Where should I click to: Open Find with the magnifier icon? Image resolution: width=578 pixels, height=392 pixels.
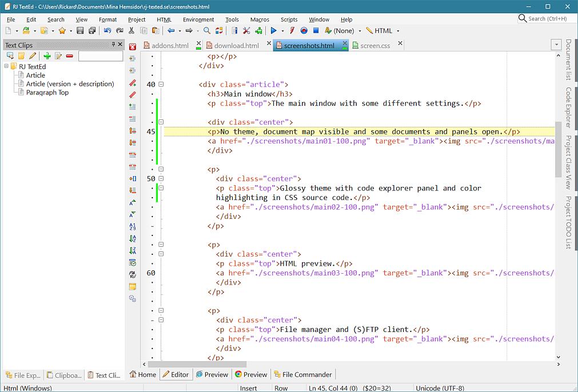207,31
